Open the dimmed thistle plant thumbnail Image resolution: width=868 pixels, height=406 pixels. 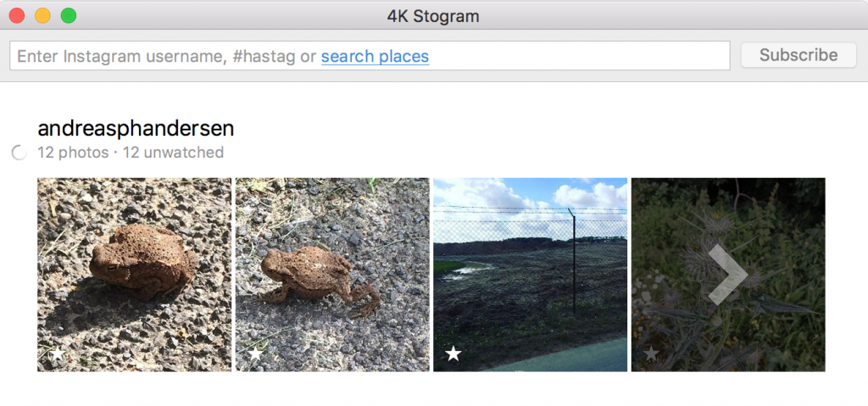pos(728,275)
